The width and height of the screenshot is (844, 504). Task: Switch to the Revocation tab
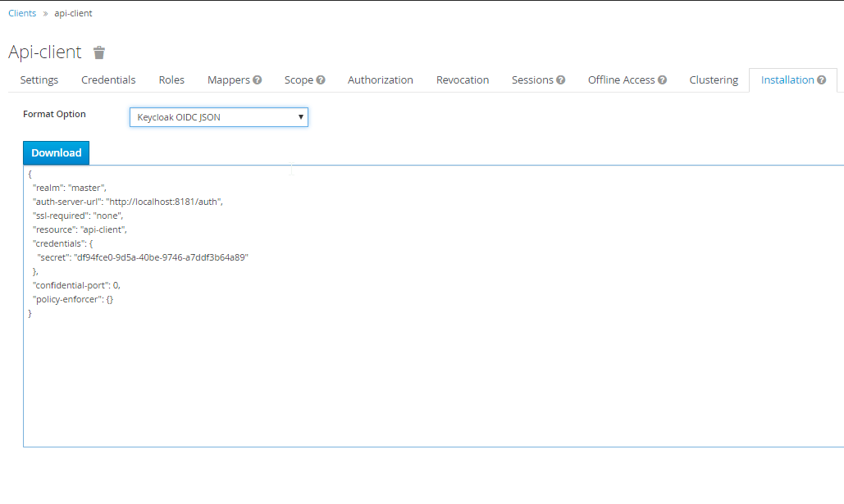point(463,80)
